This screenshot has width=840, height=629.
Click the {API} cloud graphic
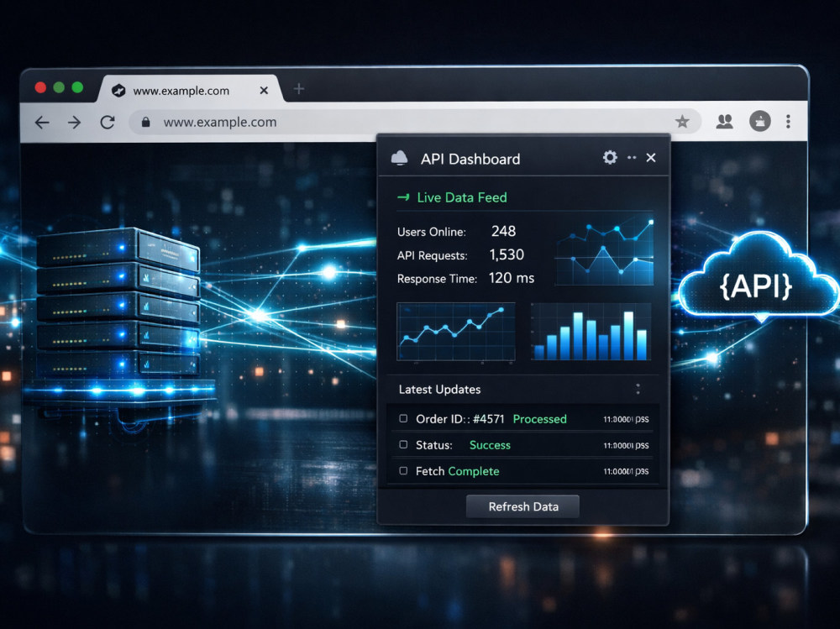click(x=758, y=279)
